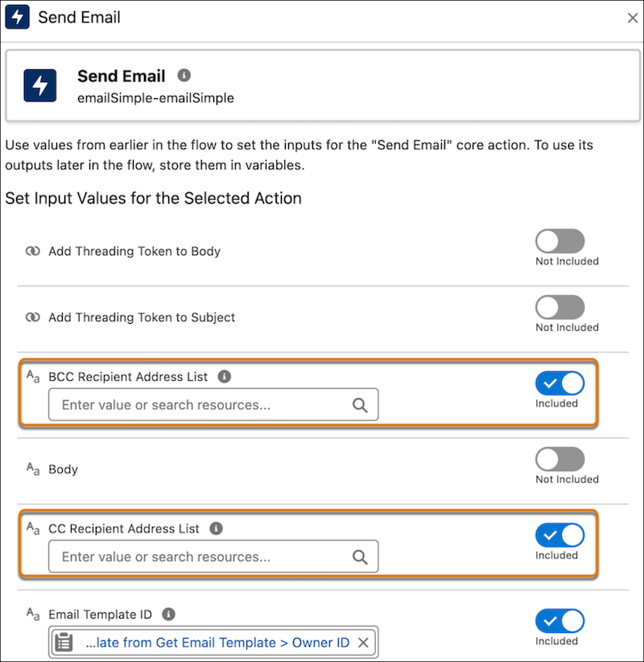The width and height of the screenshot is (644, 662).
Task: Click info icon next to BCC Recipient Address List
Action: click(224, 376)
